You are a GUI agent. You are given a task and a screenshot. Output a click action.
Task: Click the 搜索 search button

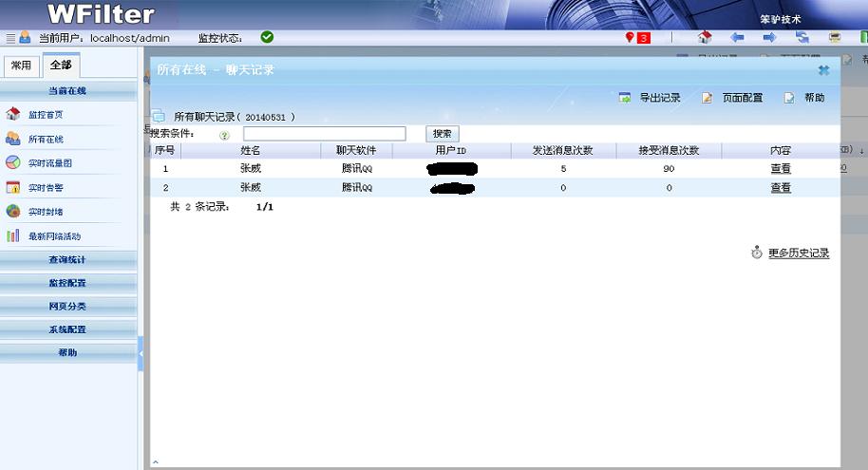coord(443,134)
